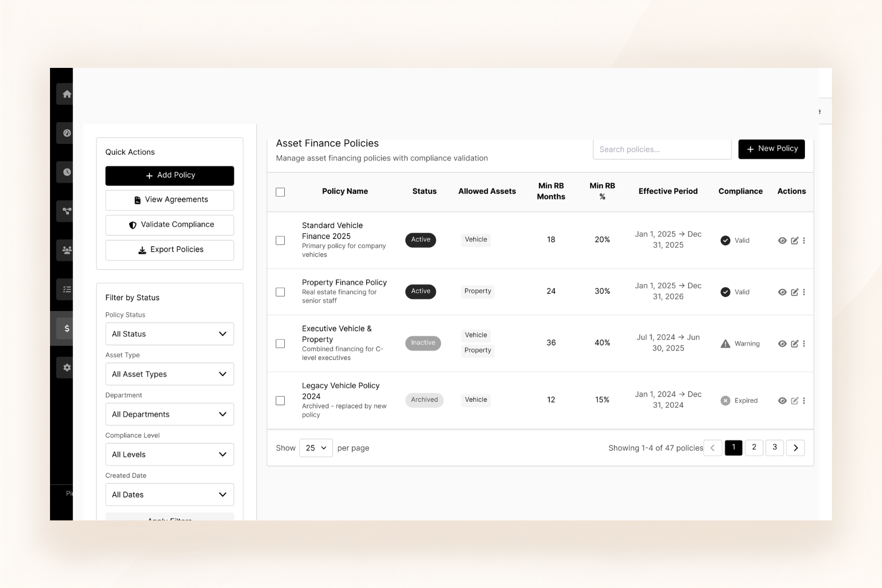Click Export Policies button
882x588 pixels.
(169, 250)
